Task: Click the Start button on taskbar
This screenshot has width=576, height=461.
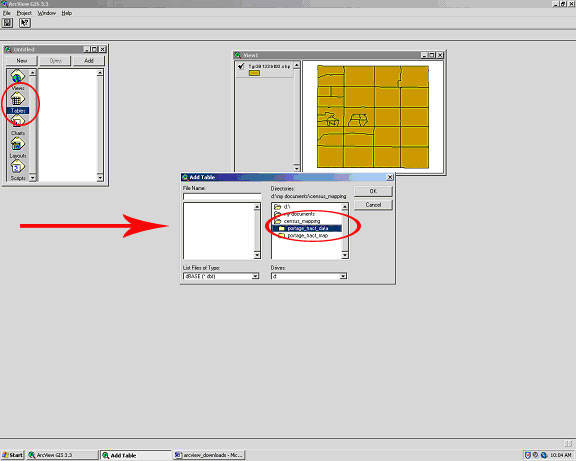Action: pos(12,455)
